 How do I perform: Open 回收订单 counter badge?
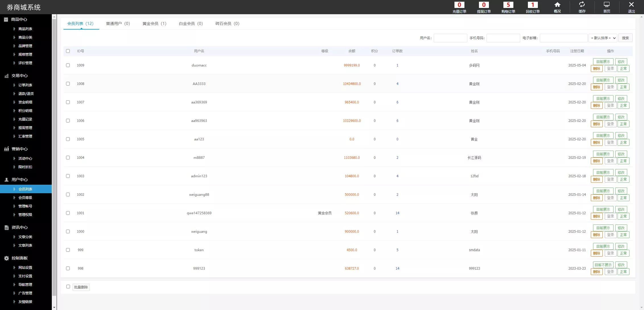[532, 5]
